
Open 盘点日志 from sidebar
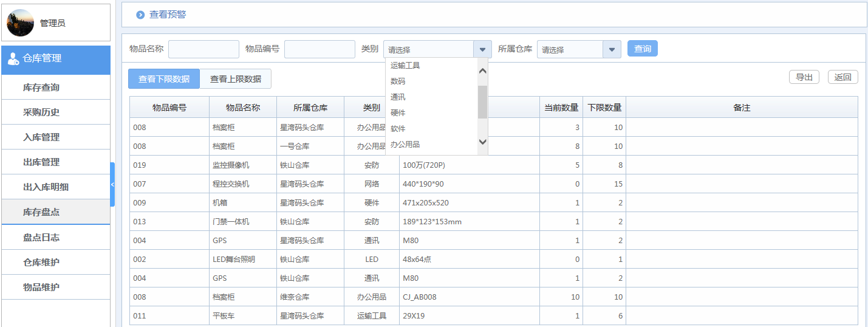tap(41, 238)
